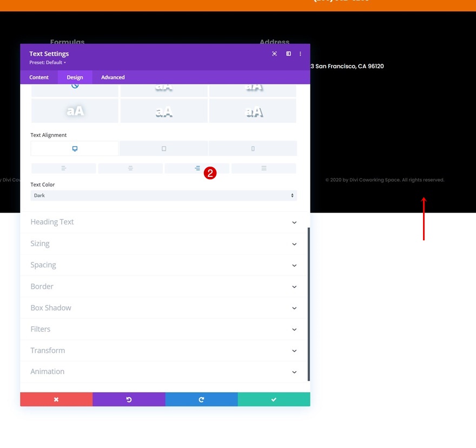Align text right
The width and height of the screenshot is (476, 448).
197,168
